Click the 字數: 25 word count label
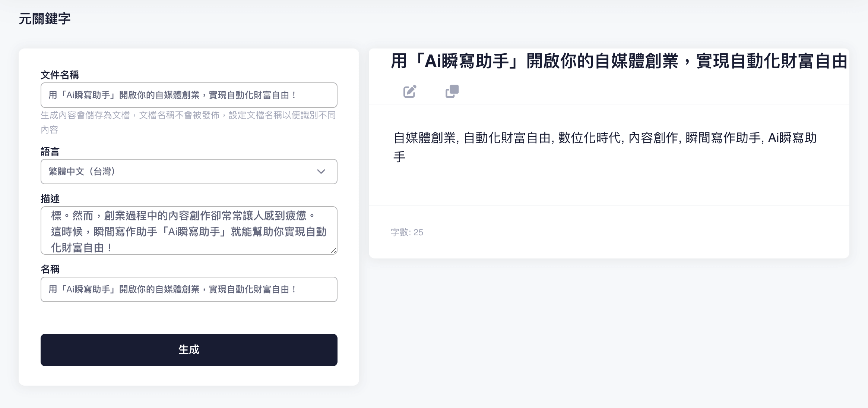 [407, 232]
